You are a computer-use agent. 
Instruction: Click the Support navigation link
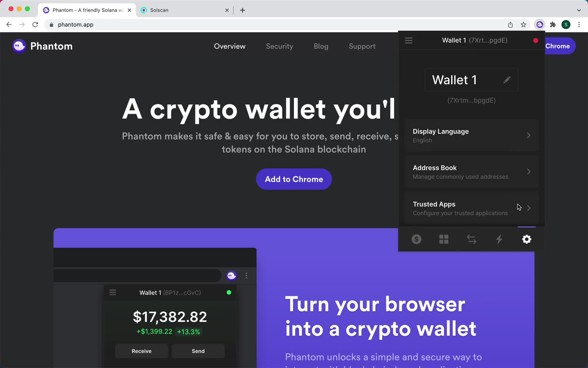click(362, 46)
